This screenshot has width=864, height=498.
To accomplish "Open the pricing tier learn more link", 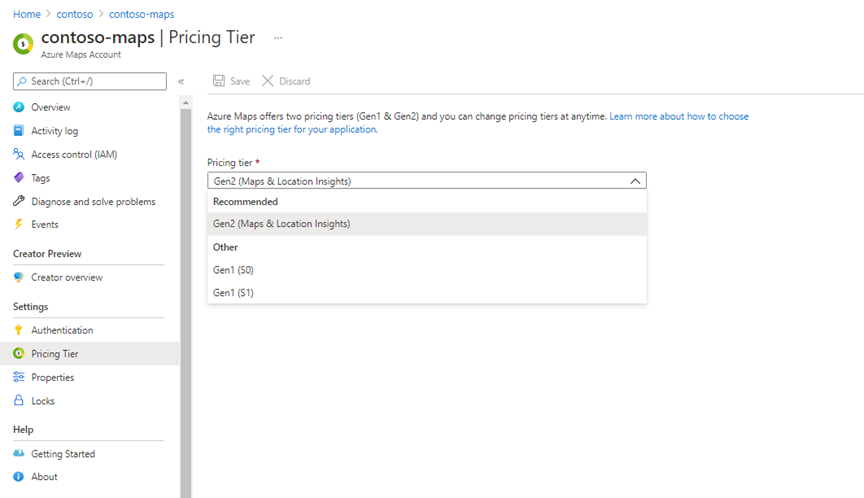I will pos(678,117).
